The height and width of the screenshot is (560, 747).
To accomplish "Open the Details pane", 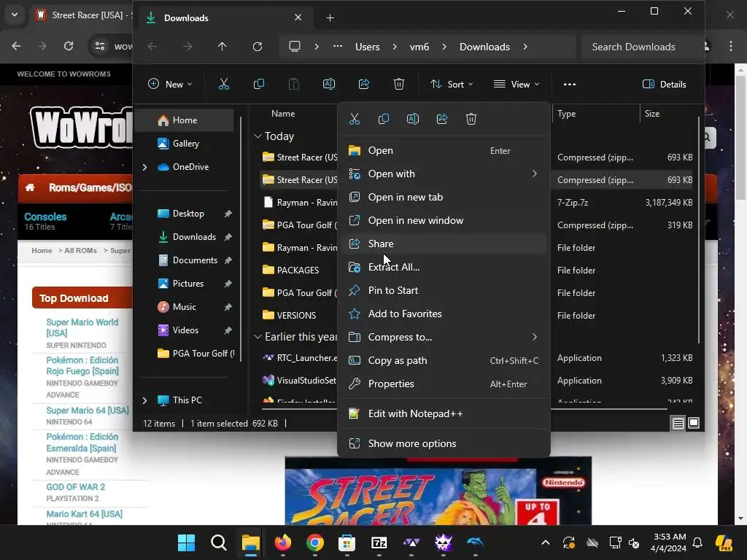I will [665, 85].
